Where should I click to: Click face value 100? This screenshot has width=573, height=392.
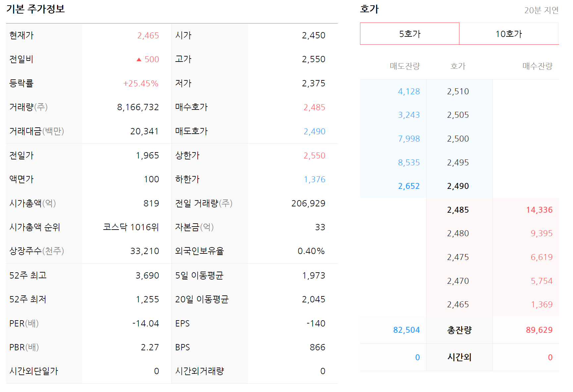pyautogui.click(x=151, y=179)
